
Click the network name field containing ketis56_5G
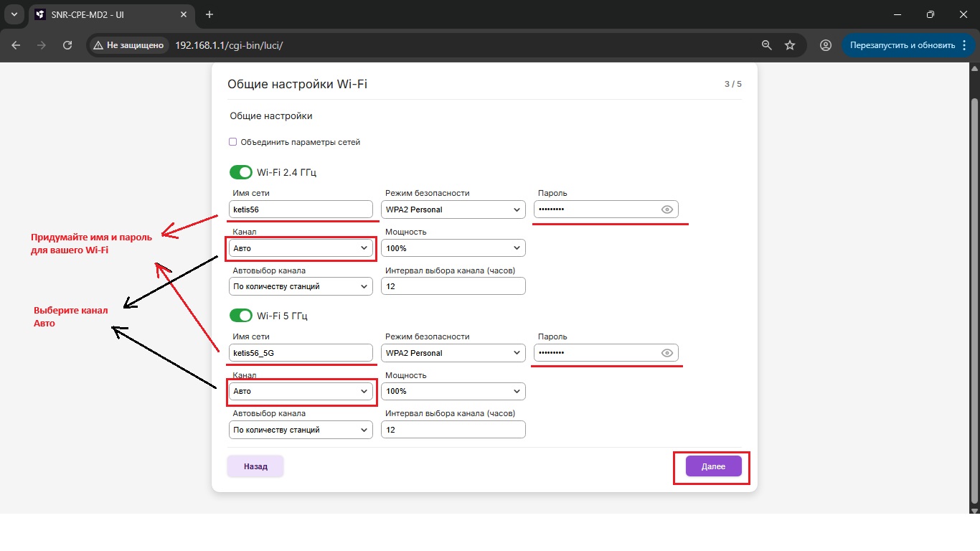[x=301, y=353]
